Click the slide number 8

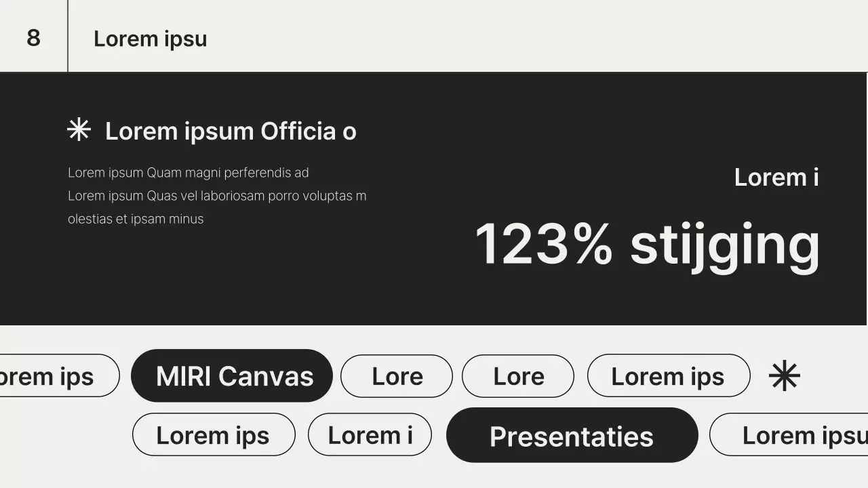pos(33,38)
